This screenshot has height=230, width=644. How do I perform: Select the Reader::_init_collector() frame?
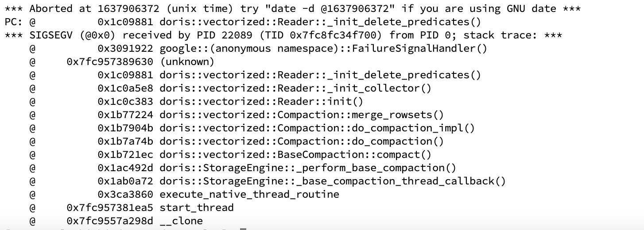[x=295, y=88]
